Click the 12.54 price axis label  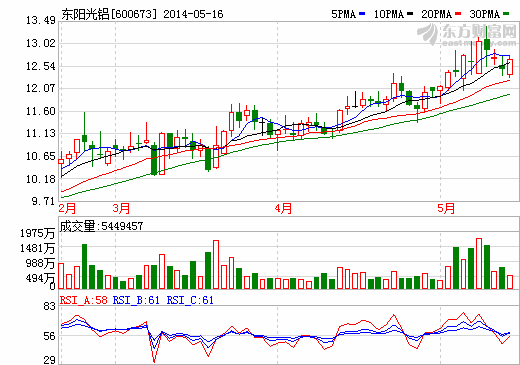point(41,66)
